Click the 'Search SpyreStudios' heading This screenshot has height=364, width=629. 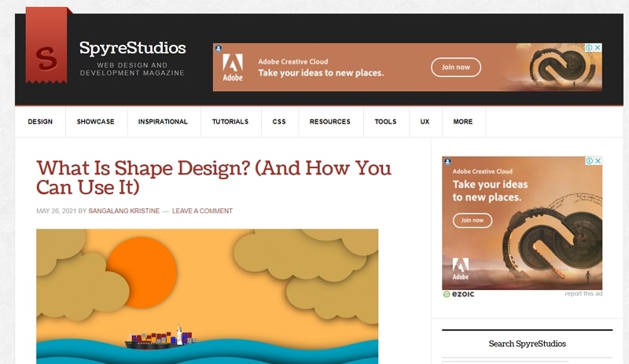coord(527,344)
